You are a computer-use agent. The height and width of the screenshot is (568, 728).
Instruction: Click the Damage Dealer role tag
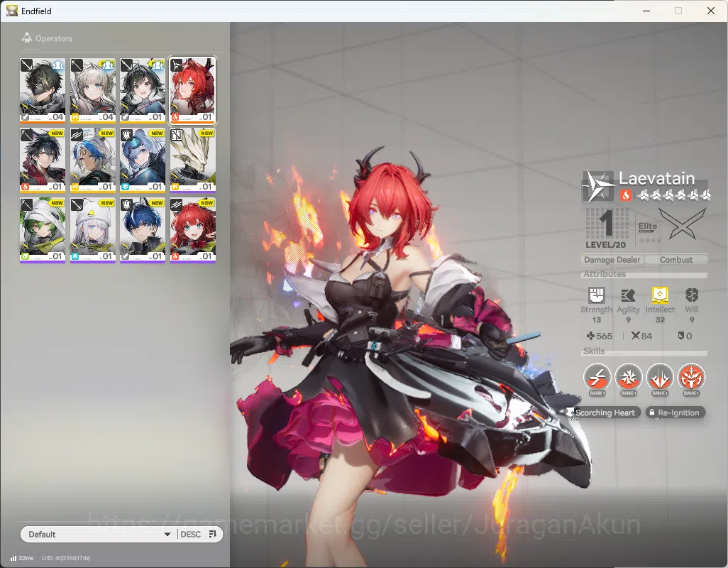coord(612,260)
